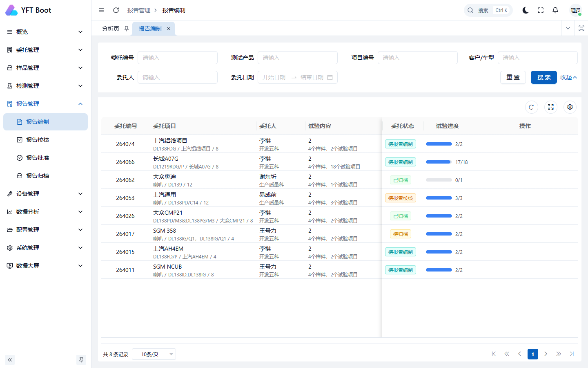
Task: Open the 10条/页 page size dropdown
Action: point(154,354)
